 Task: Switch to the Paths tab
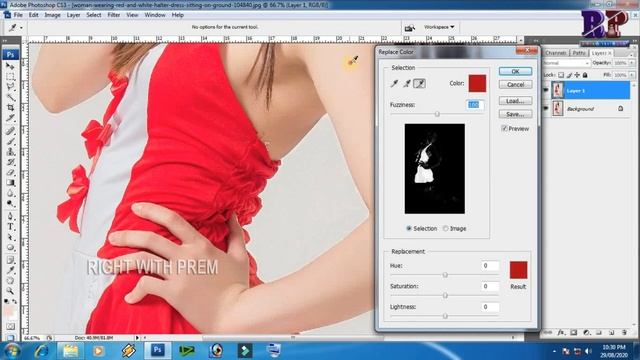pos(579,53)
